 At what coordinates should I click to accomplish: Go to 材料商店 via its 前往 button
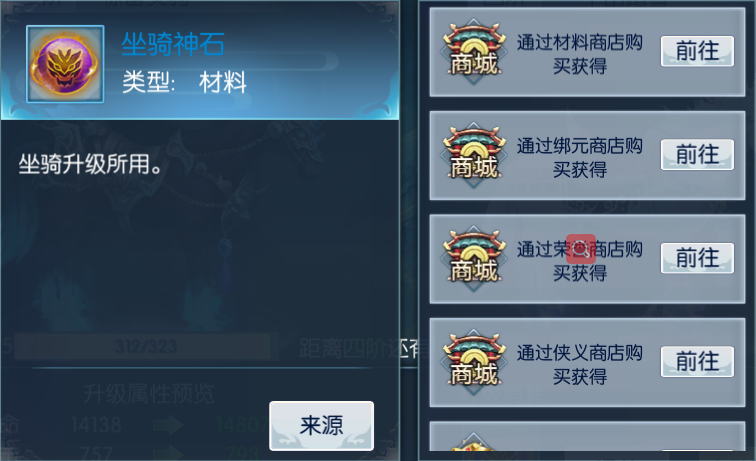[x=697, y=51]
